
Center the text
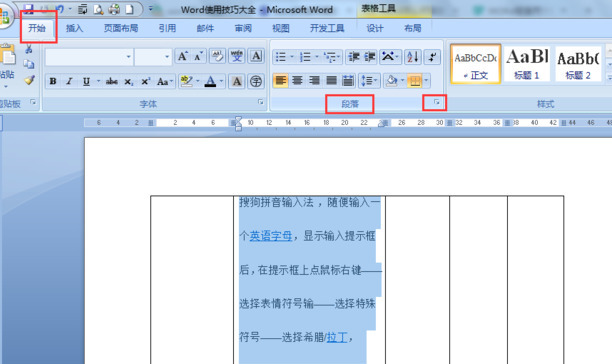(297, 81)
